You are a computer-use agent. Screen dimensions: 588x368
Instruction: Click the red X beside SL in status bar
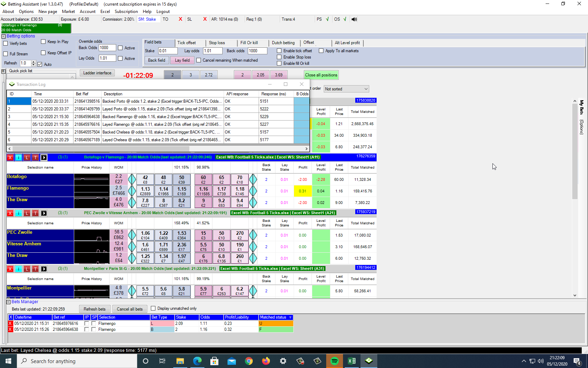(x=205, y=19)
